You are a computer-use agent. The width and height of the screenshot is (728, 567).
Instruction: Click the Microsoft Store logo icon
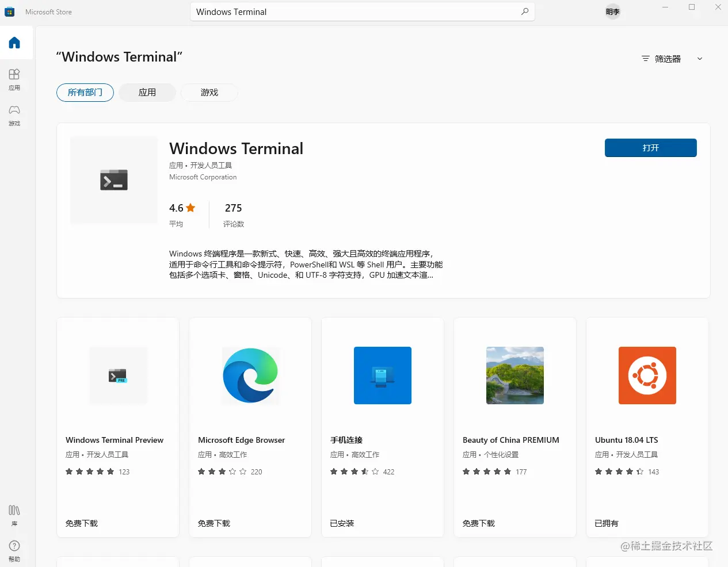(x=10, y=12)
